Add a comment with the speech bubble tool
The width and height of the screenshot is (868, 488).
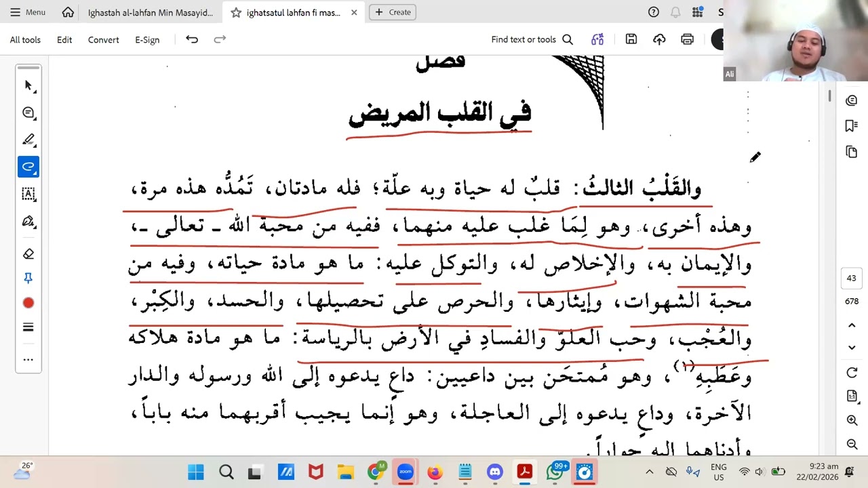(x=28, y=113)
